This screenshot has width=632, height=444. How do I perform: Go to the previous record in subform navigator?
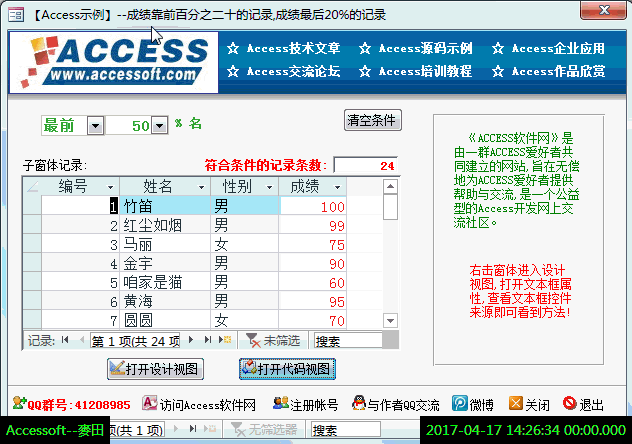[x=82, y=340]
